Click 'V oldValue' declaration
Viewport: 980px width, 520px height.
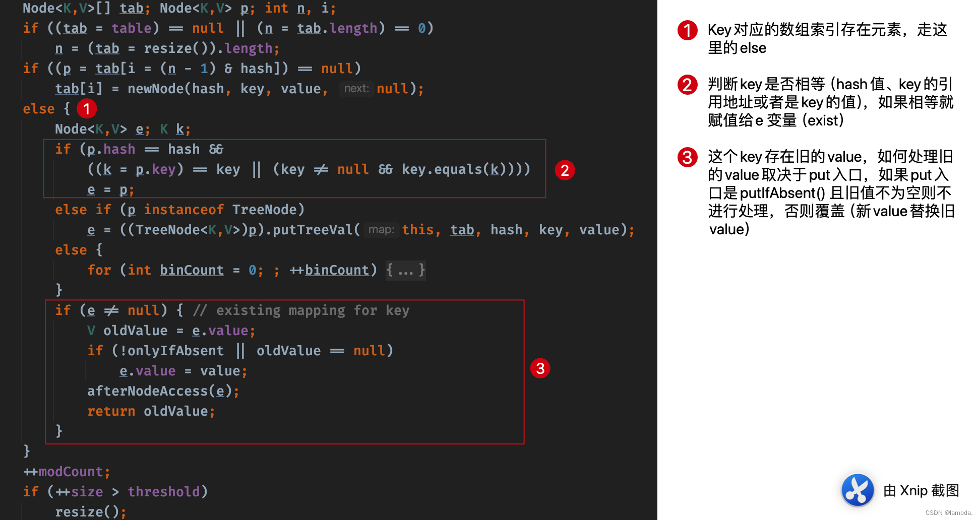point(128,331)
